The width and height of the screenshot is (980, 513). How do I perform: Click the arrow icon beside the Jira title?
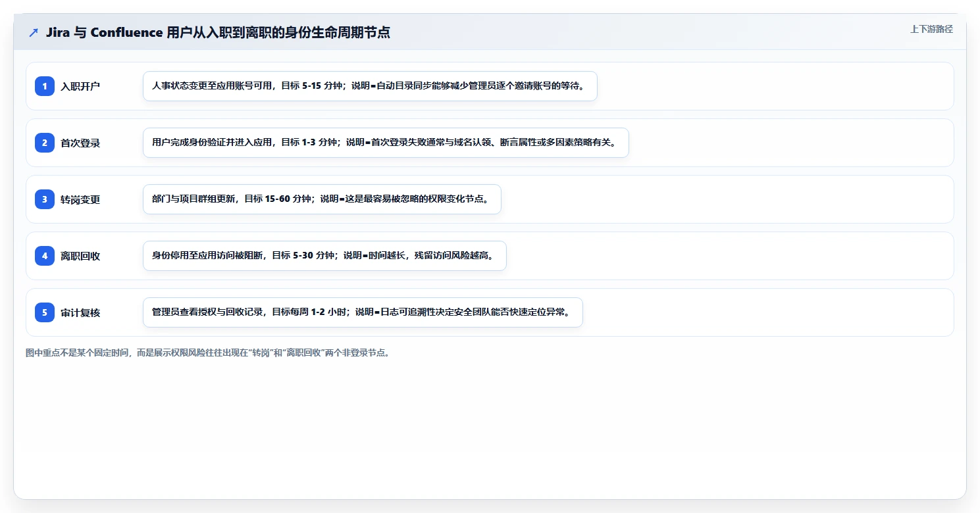click(x=34, y=32)
